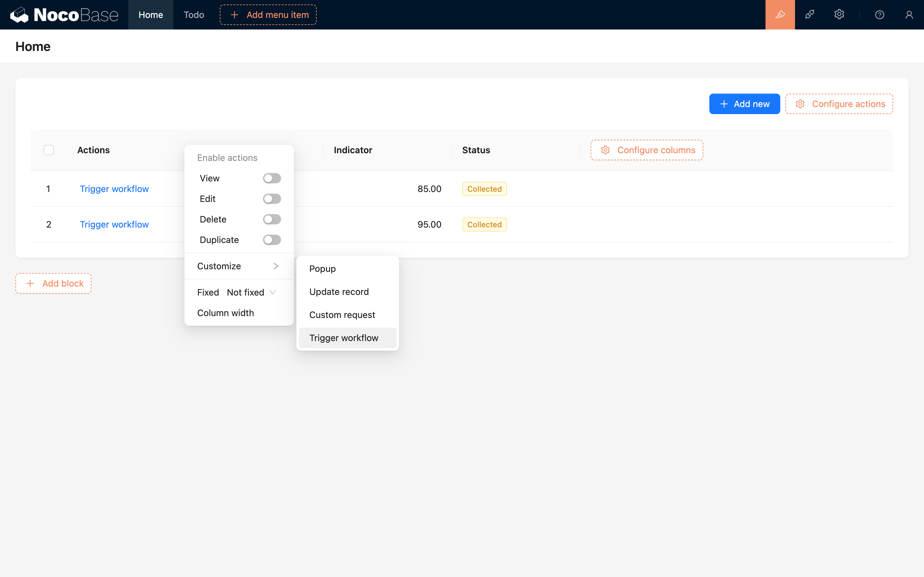Enable the View action toggle

271,178
